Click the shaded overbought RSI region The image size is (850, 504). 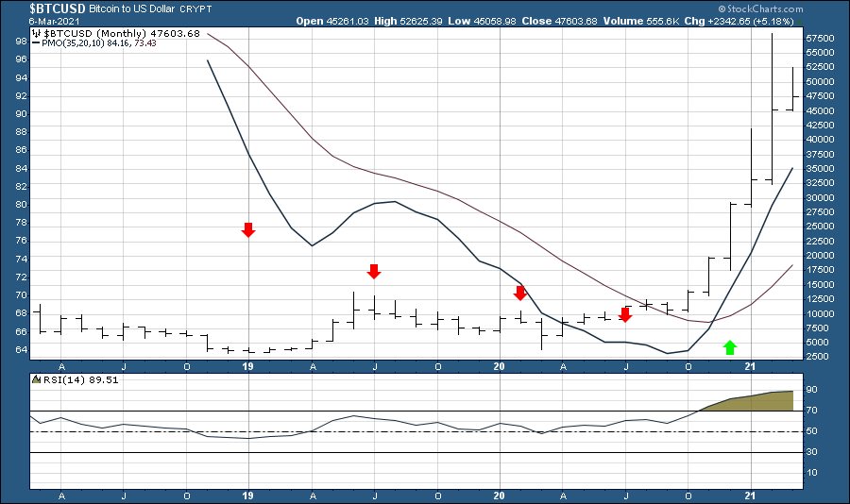pos(756,402)
